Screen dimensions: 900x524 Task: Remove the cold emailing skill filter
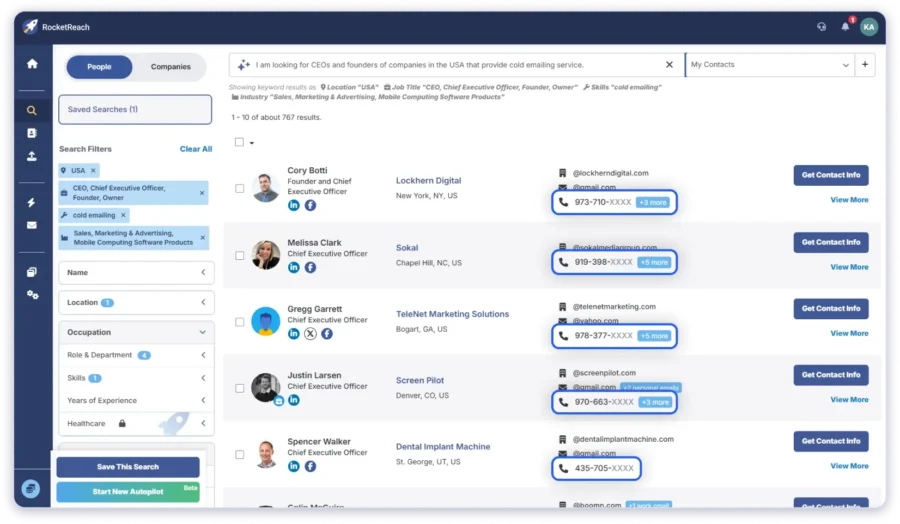pos(123,215)
